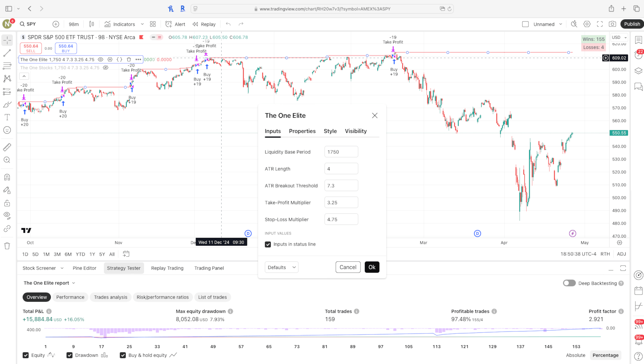Open the emoji icons tool
The width and height of the screenshot is (644, 364).
pos(7,130)
